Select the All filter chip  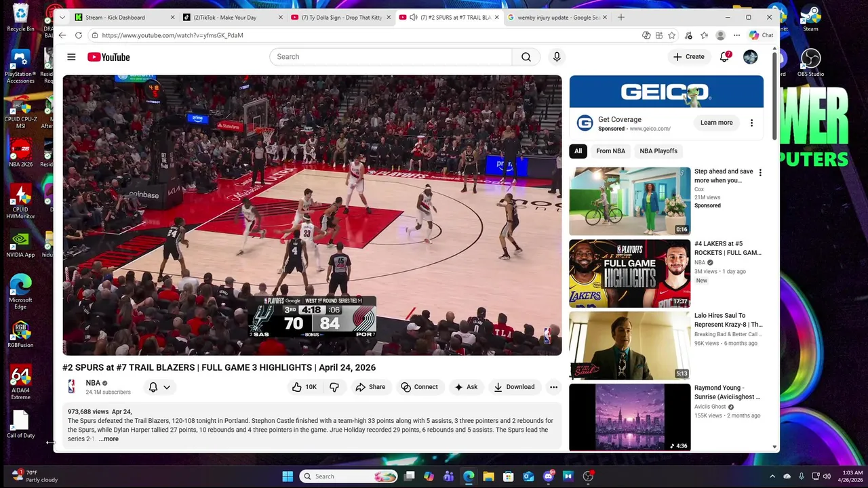click(x=578, y=151)
